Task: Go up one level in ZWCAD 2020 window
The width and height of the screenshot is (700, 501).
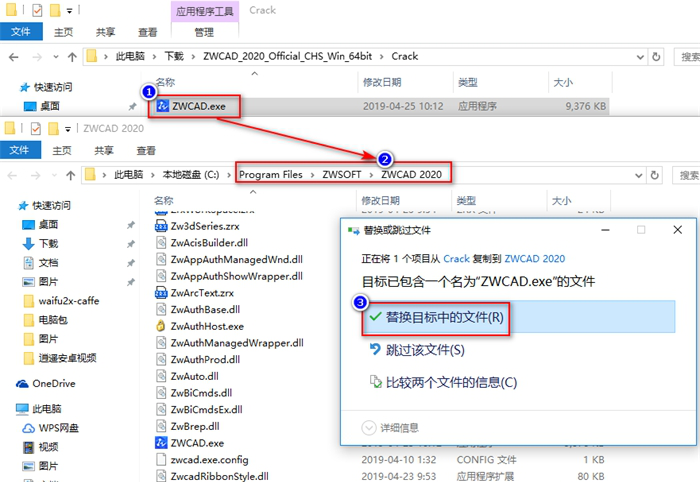Action: (71, 175)
